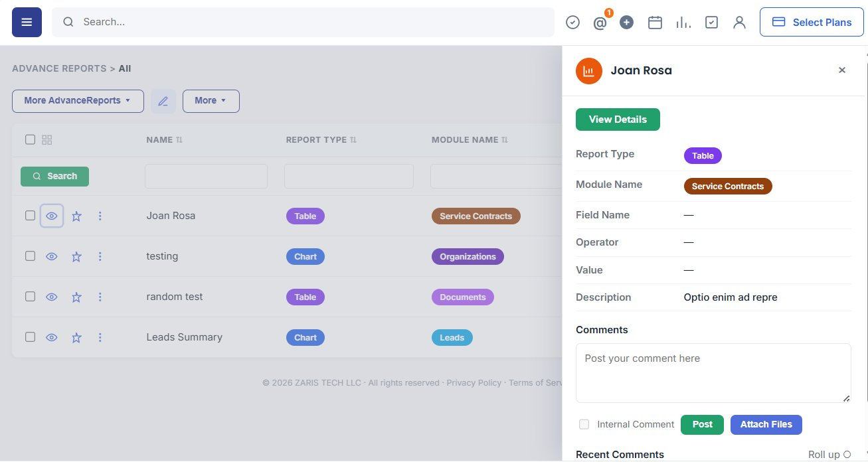Follow the Privacy Policy link
The width and height of the screenshot is (868, 462).
(x=474, y=383)
